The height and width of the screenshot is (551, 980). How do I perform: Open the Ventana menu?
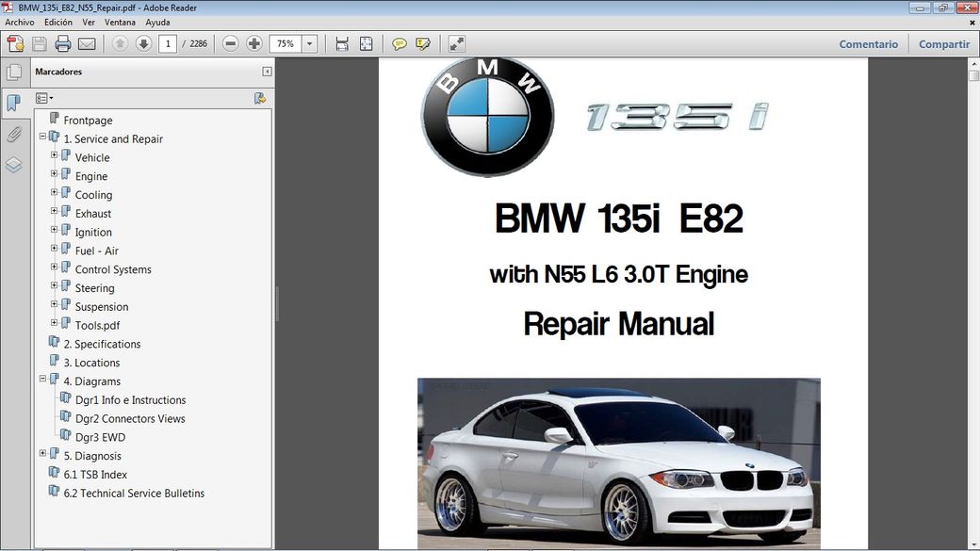tap(120, 22)
